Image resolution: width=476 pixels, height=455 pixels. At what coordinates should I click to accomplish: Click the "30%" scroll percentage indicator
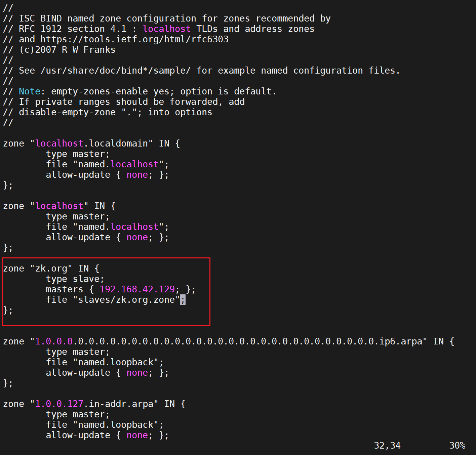(457, 446)
